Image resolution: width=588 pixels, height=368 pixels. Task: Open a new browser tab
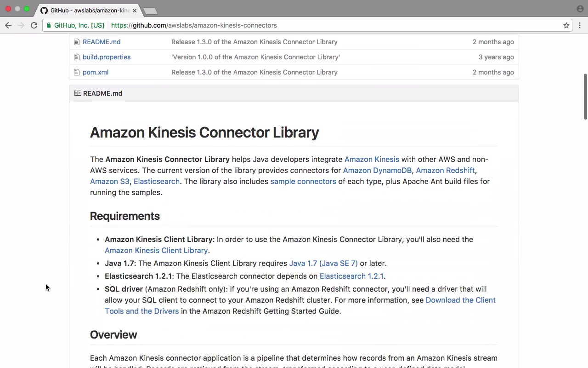150,11
